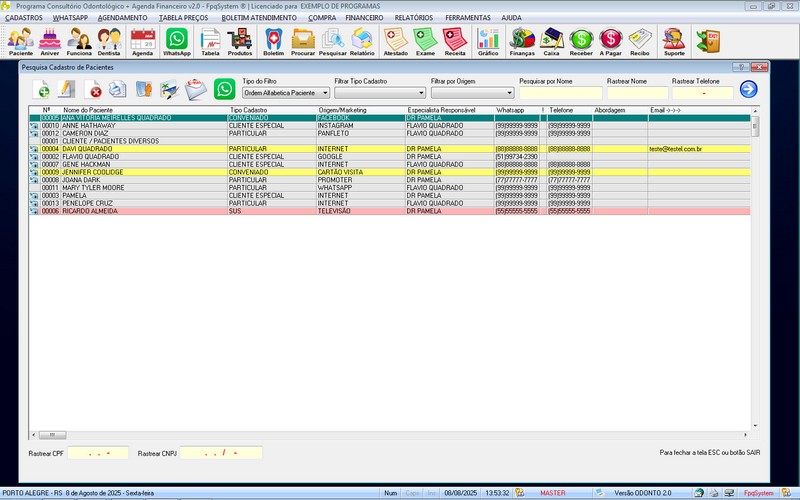Open the Paciente module in main toolbar
Screen dimensions: 800x500
[20, 40]
